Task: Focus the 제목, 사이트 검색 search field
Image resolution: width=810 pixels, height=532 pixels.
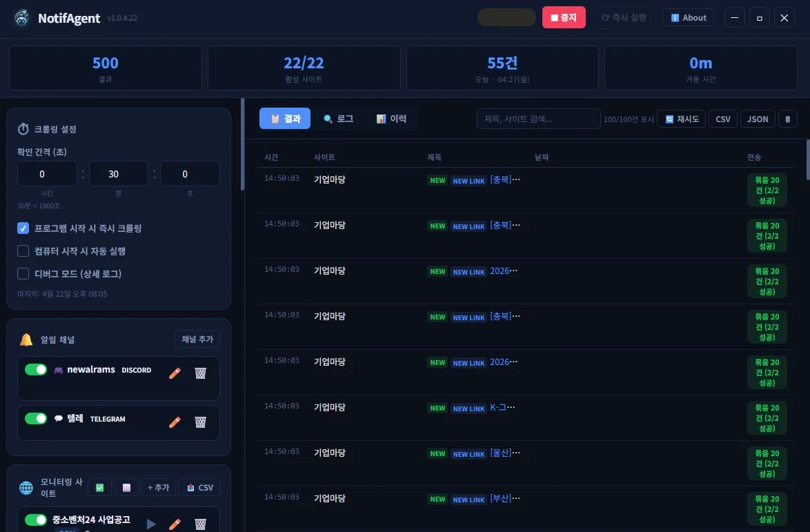Action: (x=538, y=119)
